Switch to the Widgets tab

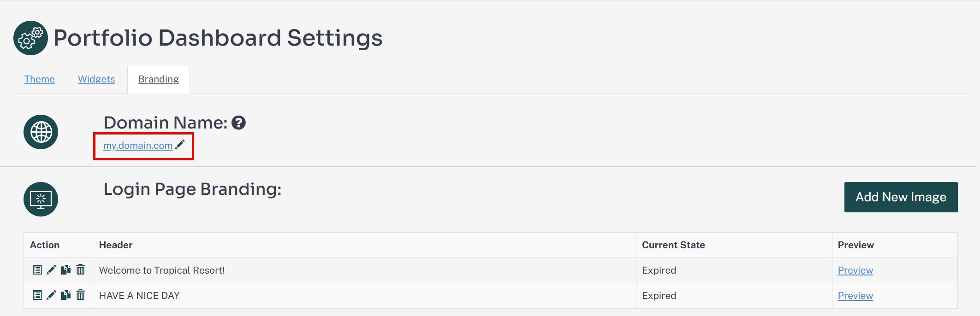tap(96, 79)
